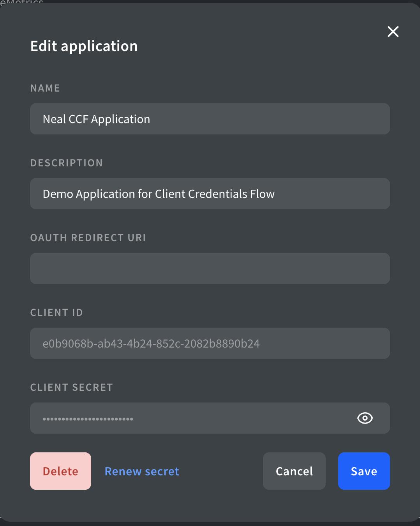Click the OAUTH REDIRECT URI label
Image resolution: width=420 pixels, height=526 pixels.
(88, 238)
